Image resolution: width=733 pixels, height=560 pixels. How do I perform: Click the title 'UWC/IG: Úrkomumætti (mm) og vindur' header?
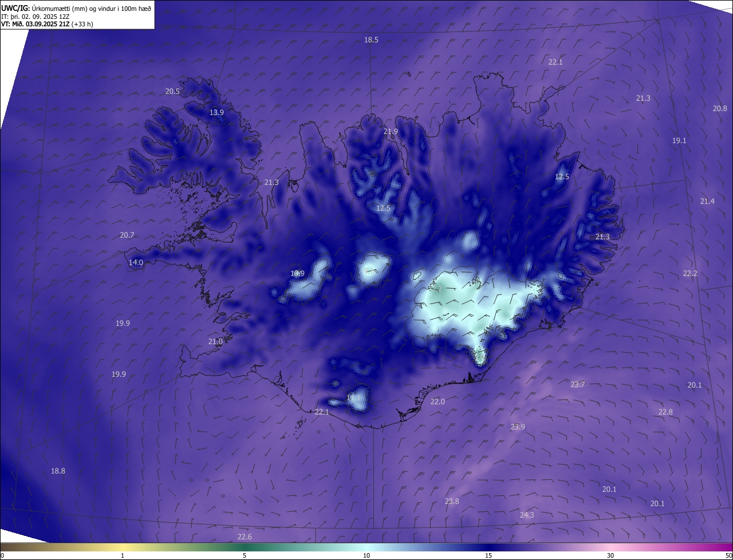[x=76, y=8]
